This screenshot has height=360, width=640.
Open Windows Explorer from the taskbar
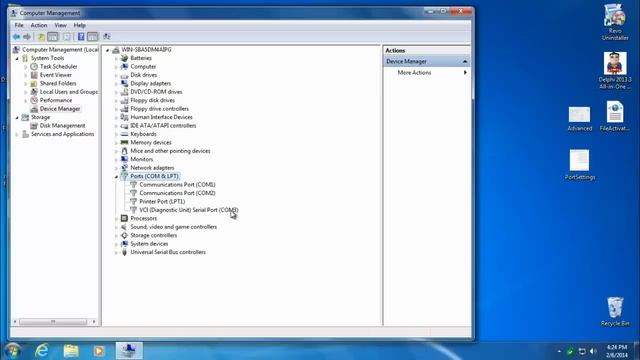pos(71,351)
